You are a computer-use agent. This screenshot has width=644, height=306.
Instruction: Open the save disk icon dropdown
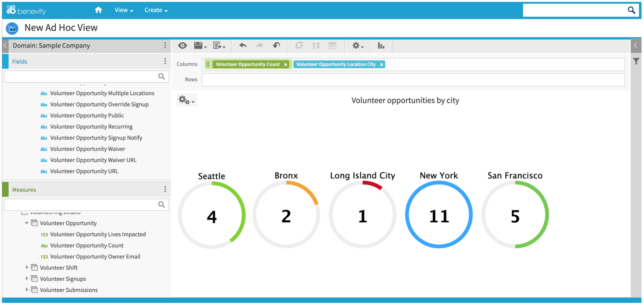(x=200, y=45)
